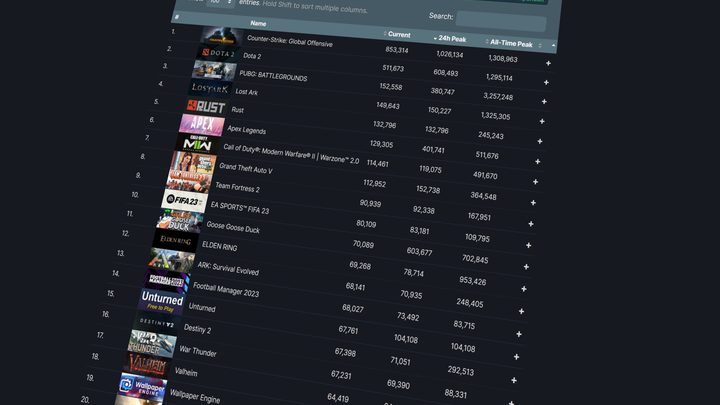Open the FIFA 23 logo thumbnail
Screen dimensions: 720x405
tap(184, 201)
